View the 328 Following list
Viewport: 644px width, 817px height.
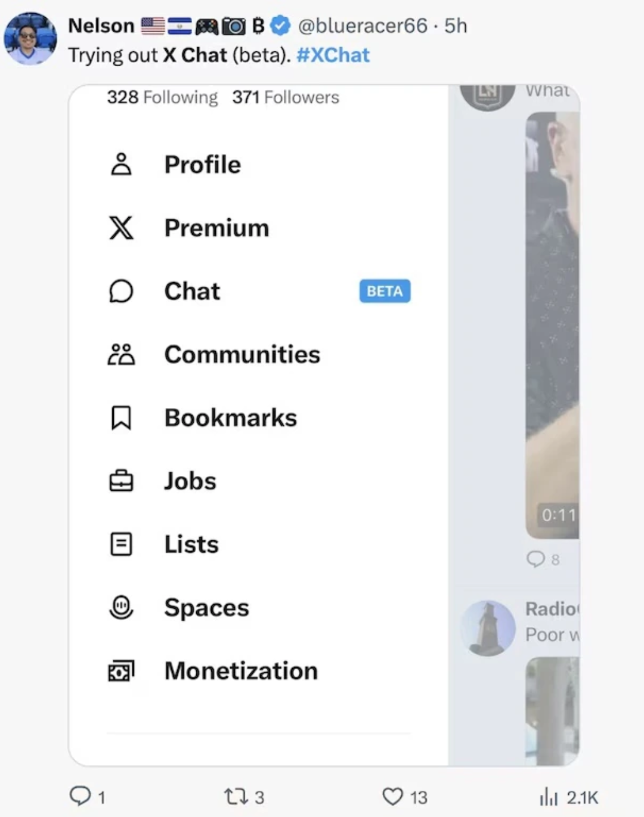click(x=162, y=97)
